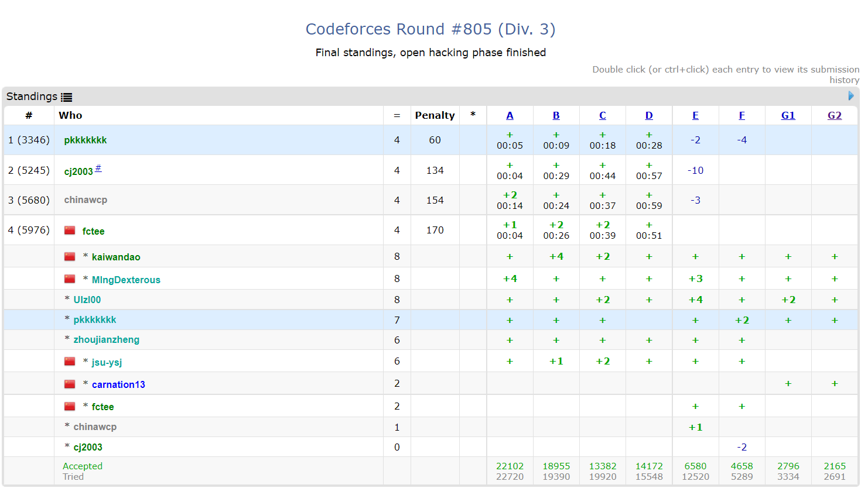Click the Standings list icon

pos(67,97)
